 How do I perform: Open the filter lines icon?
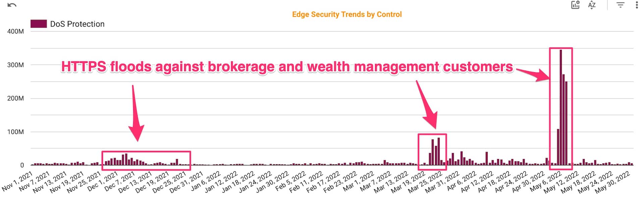point(621,5)
